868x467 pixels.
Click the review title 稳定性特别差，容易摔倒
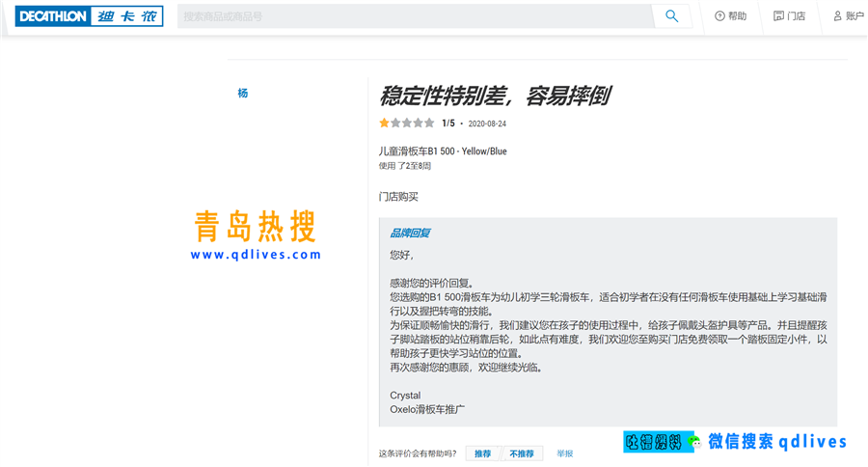click(495, 96)
